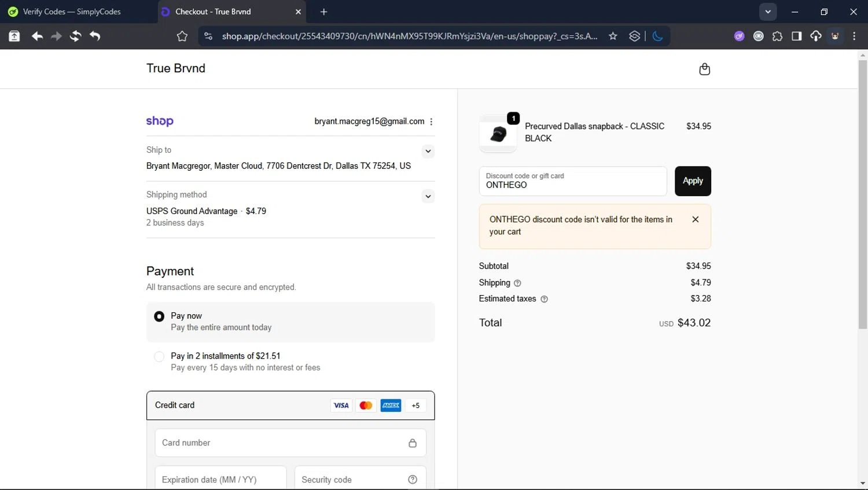Viewport: 868px width, 490px height.
Task: Bookmark page with the address bar star
Action: [613, 36]
